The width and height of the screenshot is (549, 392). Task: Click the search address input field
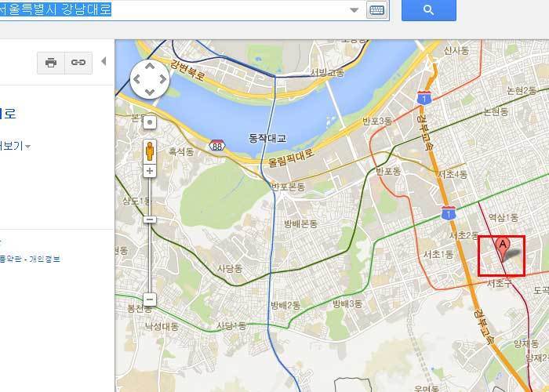tap(174, 9)
